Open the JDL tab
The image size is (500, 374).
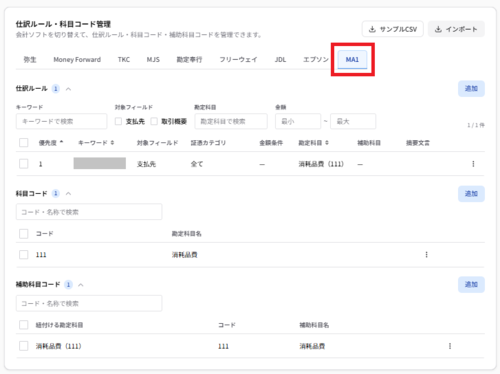point(280,60)
